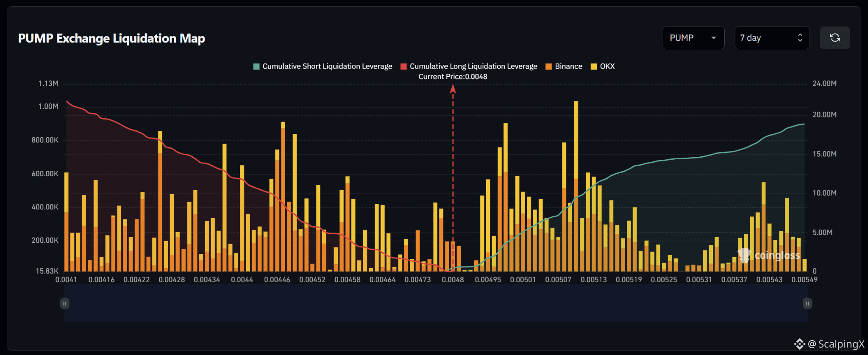The image size is (868, 355).
Task: Click the right zoom range slider handle
Action: pyautogui.click(x=807, y=303)
